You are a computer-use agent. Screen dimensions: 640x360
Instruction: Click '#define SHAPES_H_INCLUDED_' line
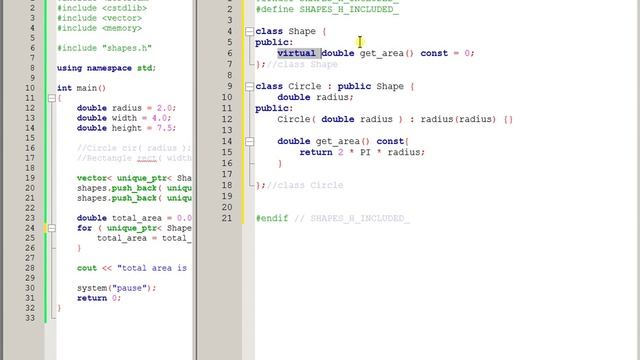(327, 9)
